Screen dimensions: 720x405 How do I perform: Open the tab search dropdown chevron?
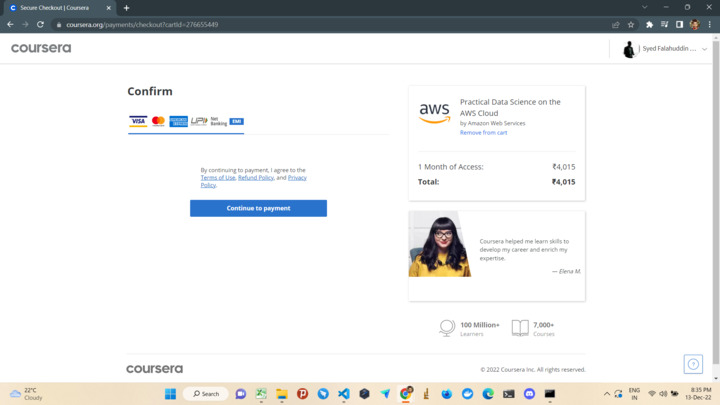[x=645, y=7]
